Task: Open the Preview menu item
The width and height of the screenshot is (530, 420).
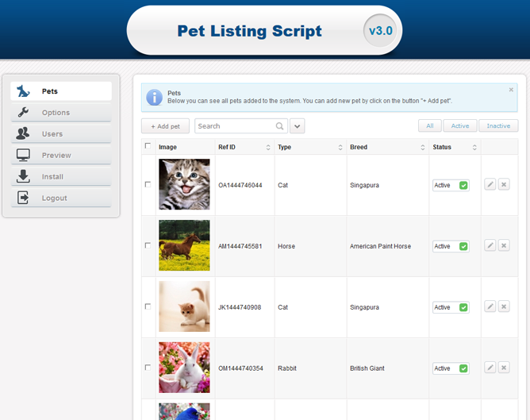Action: (x=61, y=155)
